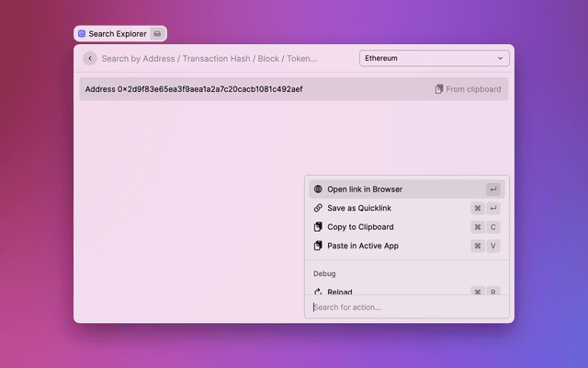Click the clipboard icon next to Copy to Clipboard
The width and height of the screenshot is (588, 368).
pyautogui.click(x=318, y=227)
